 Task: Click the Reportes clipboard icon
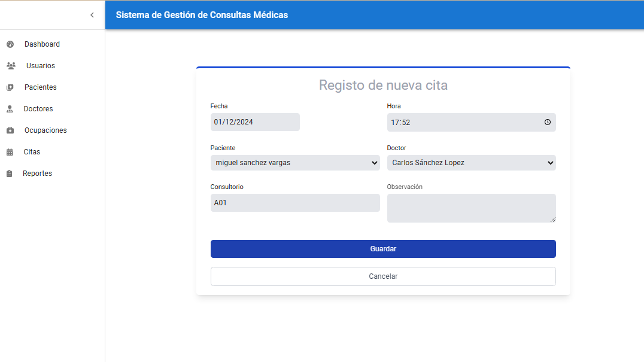click(10, 174)
